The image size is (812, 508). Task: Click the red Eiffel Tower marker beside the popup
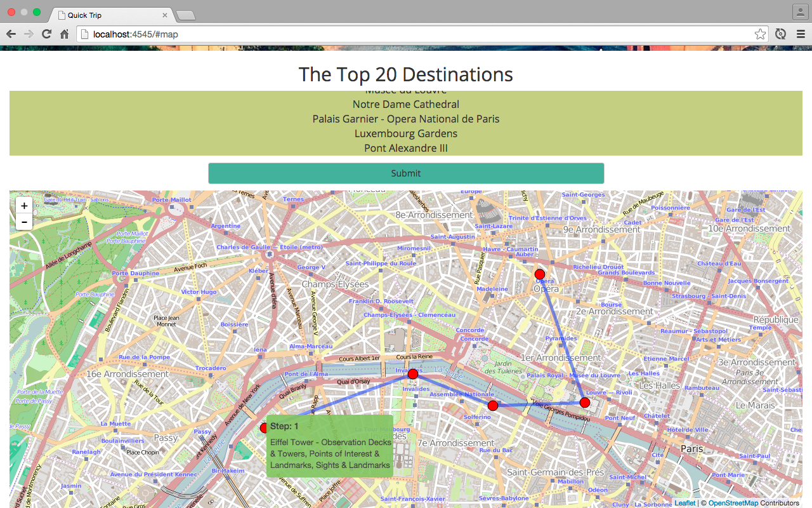pyautogui.click(x=263, y=428)
